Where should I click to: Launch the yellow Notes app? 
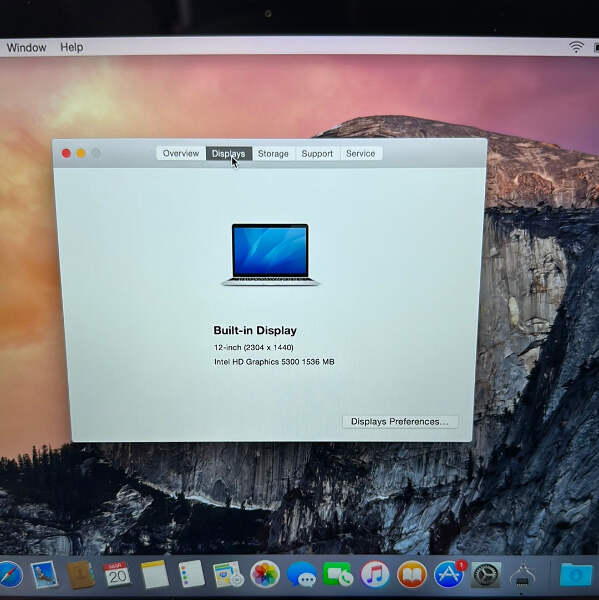click(154, 574)
